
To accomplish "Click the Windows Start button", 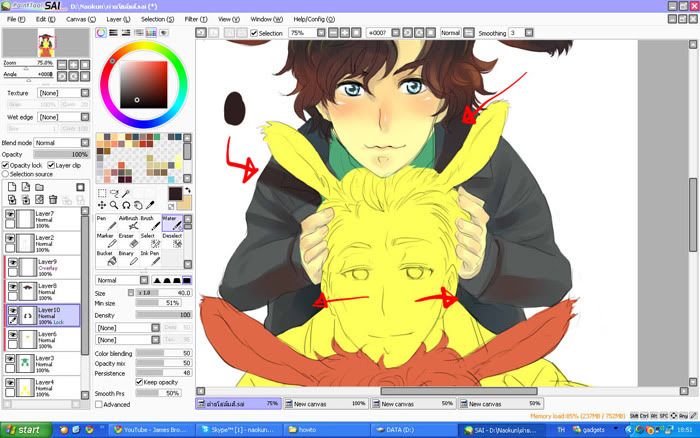I will coord(22,429).
